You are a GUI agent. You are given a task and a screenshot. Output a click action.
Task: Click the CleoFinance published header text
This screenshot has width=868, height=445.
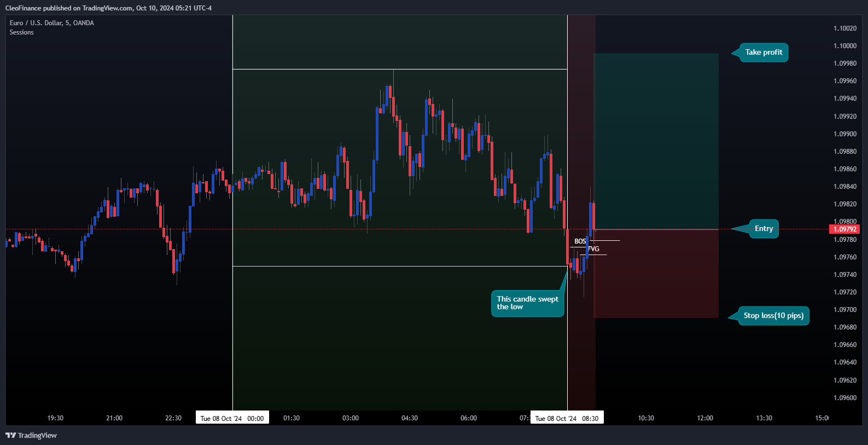pyautogui.click(x=108, y=8)
